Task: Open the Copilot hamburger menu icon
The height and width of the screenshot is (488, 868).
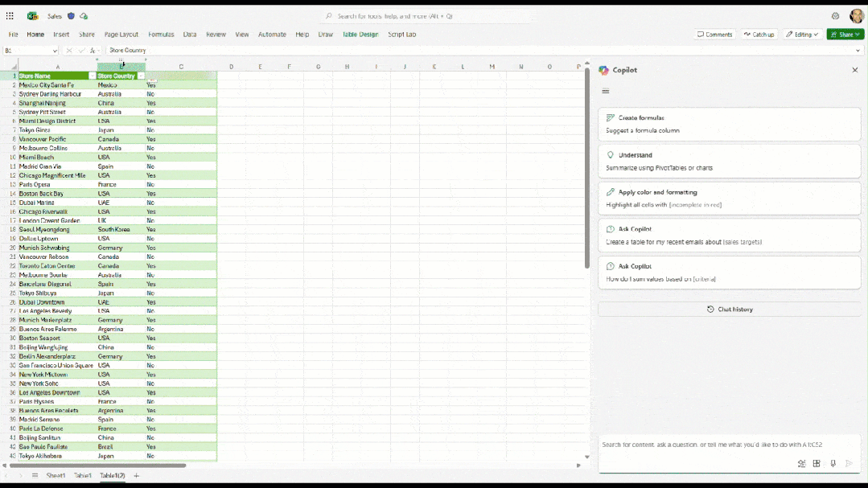Action: click(x=606, y=91)
